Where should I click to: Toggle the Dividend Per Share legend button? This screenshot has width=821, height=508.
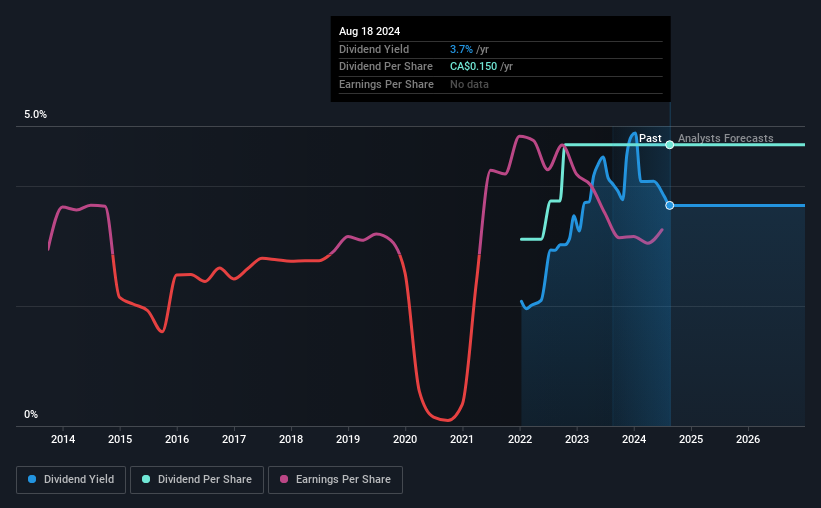(x=197, y=480)
